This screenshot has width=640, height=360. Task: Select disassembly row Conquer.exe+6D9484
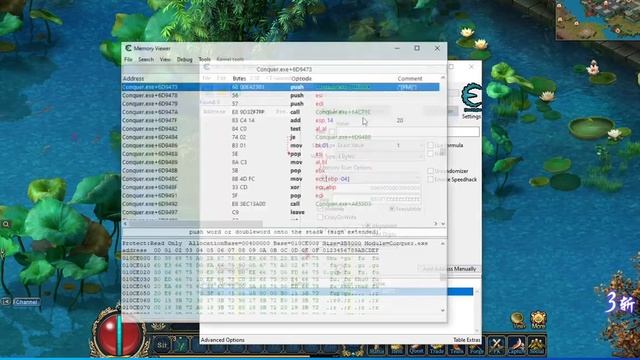(280, 137)
